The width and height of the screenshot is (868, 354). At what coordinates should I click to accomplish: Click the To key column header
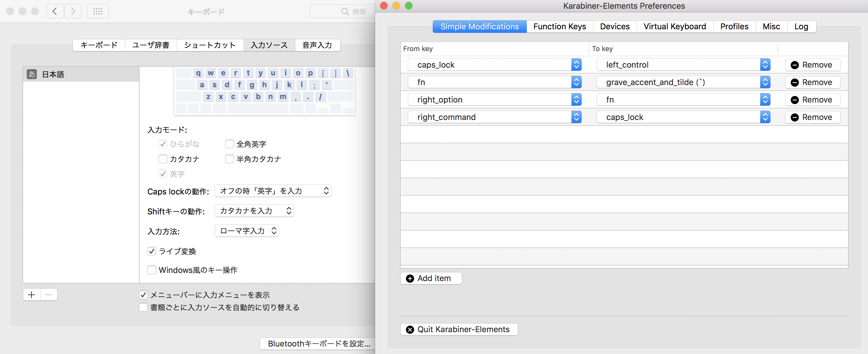pyautogui.click(x=683, y=49)
